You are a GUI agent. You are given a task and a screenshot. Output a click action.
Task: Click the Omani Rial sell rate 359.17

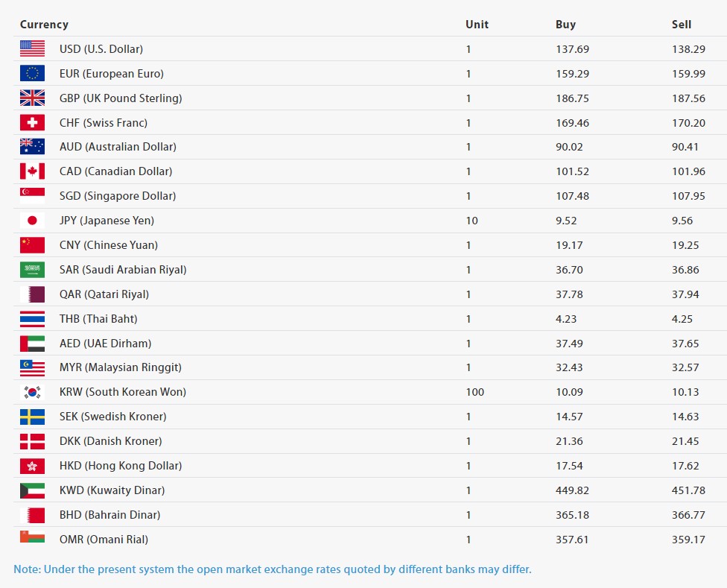click(x=688, y=540)
